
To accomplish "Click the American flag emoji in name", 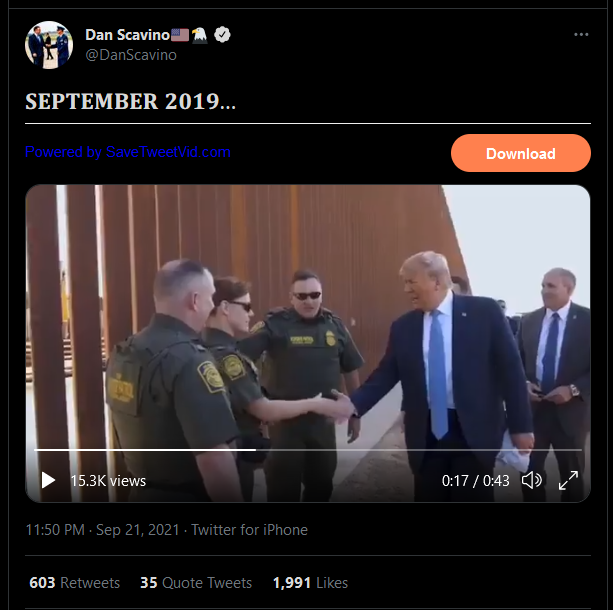I will (x=180, y=35).
